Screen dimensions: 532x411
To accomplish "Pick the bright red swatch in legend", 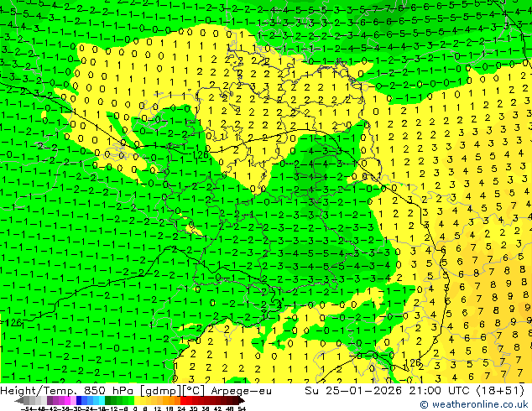I will tap(183, 400).
